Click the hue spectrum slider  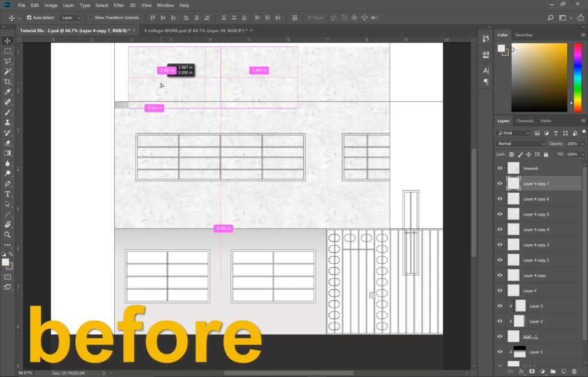coord(577,75)
